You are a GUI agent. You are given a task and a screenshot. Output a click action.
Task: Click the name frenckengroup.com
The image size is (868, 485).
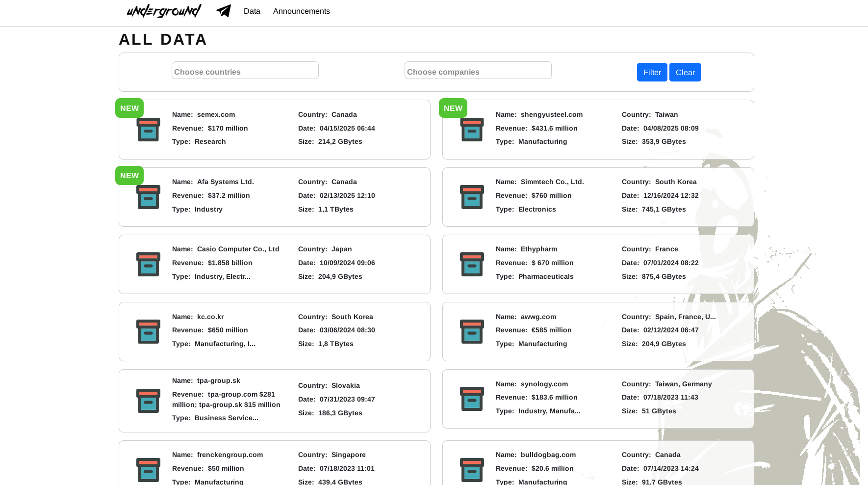point(230,455)
